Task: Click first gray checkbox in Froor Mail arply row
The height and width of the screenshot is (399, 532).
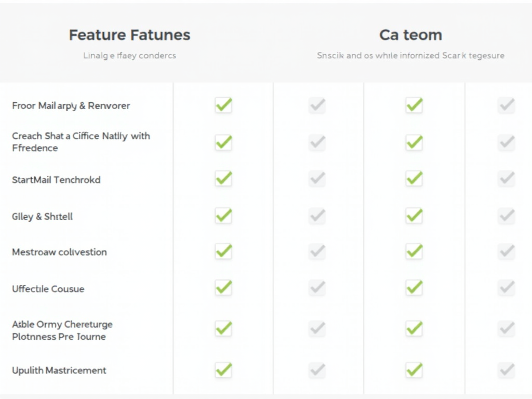Action: tap(317, 105)
